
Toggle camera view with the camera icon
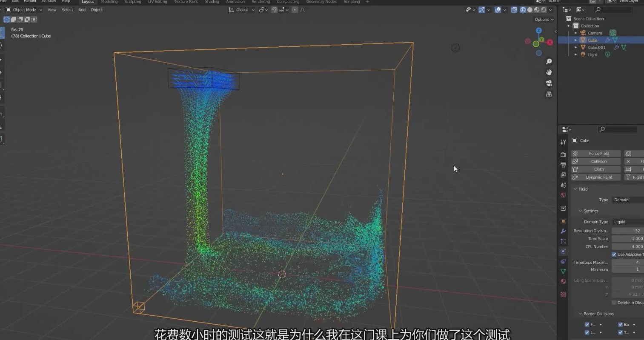[549, 83]
